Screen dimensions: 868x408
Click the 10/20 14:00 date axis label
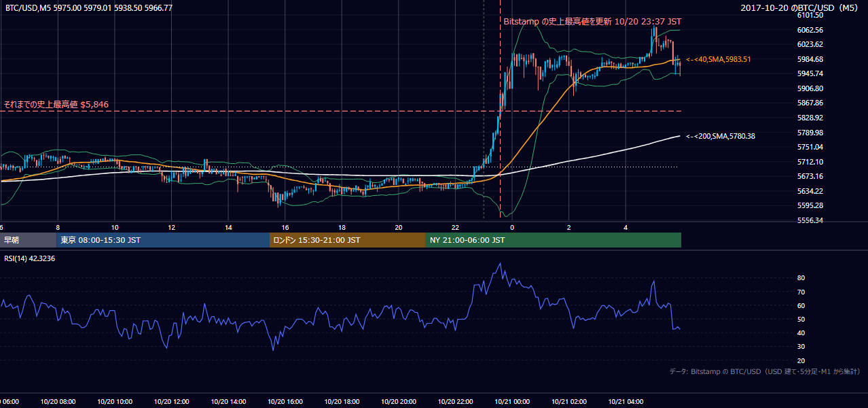click(x=228, y=402)
